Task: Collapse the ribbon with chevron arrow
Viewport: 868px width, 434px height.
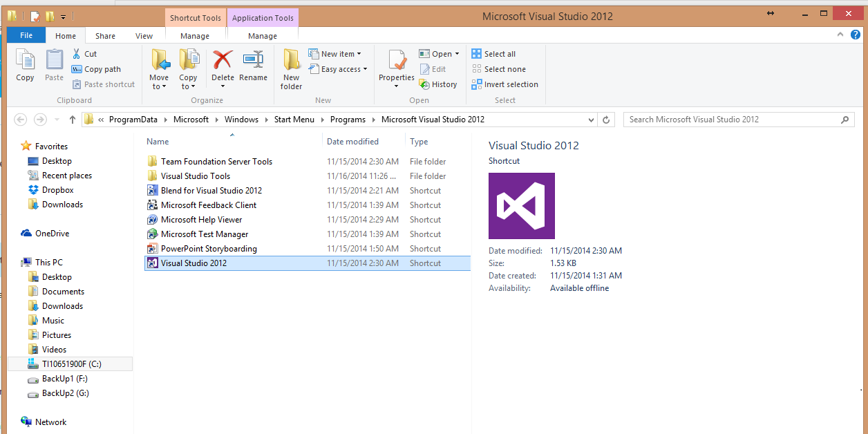Action: 840,35
